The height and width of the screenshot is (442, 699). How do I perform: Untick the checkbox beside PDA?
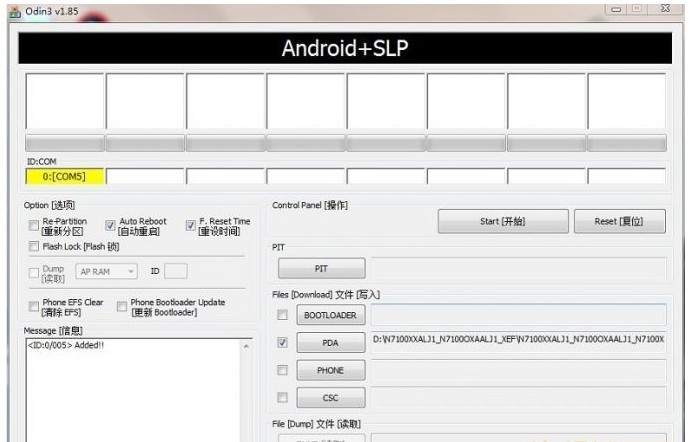(x=282, y=343)
